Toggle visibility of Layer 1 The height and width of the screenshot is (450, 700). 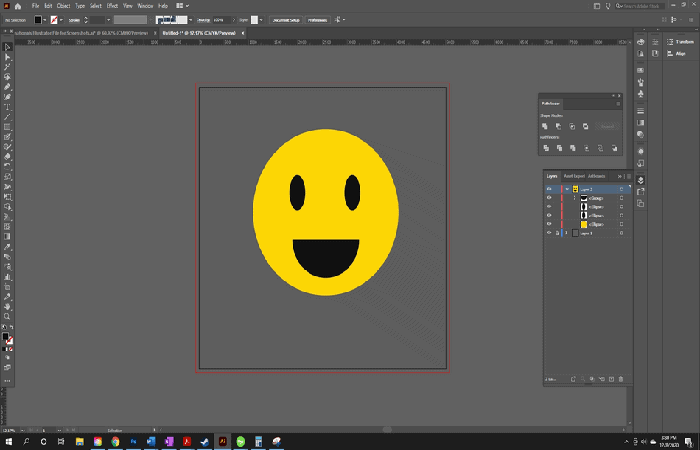[549, 233]
